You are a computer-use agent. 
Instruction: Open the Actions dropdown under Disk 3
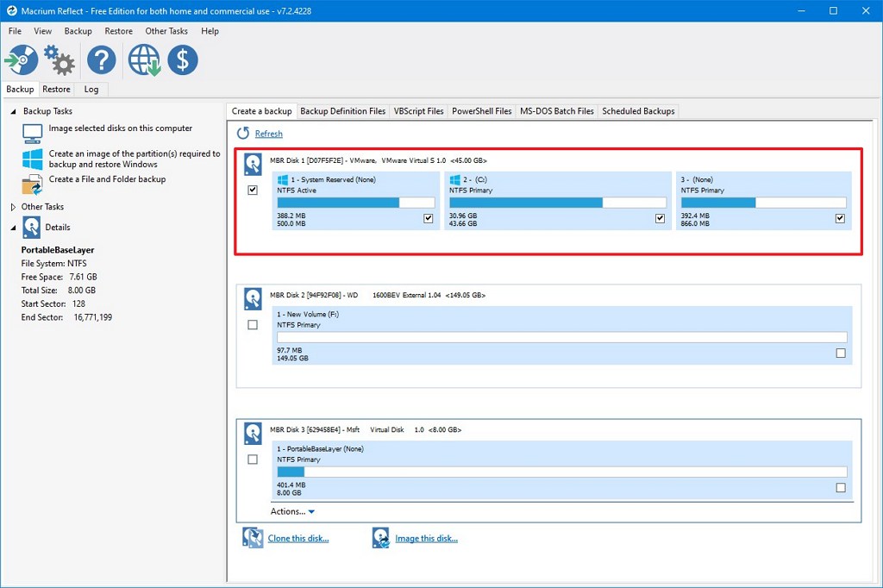292,510
